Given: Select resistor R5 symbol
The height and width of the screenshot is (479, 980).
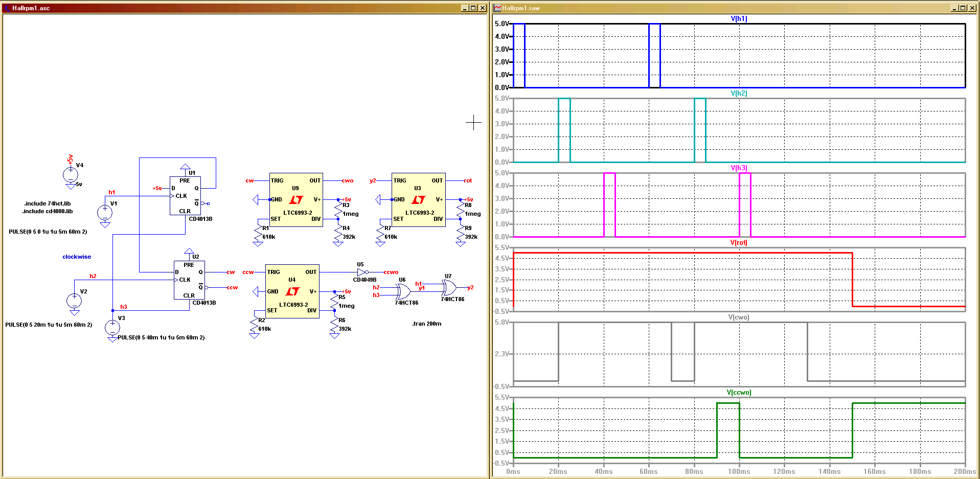Looking at the screenshot, I should pos(335,302).
